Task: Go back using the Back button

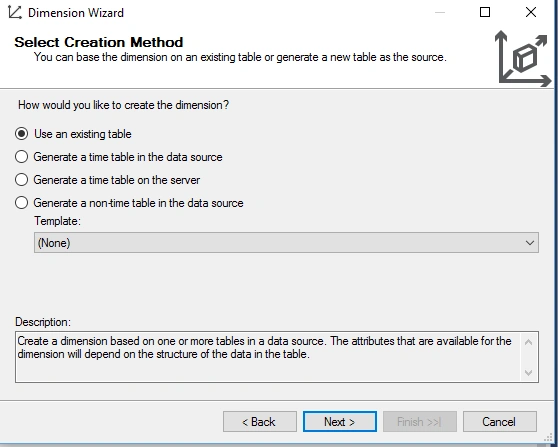Action: click(260, 422)
